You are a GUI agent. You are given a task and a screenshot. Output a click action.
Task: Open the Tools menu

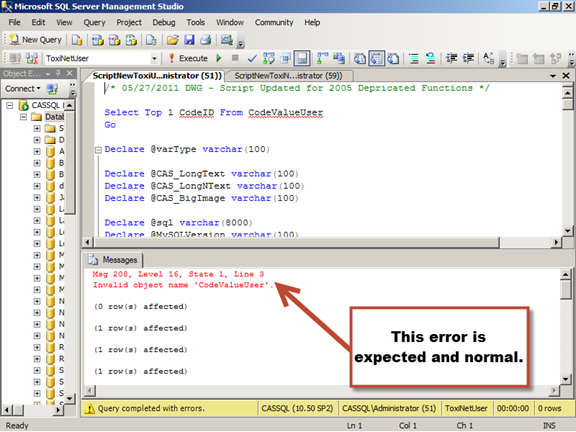click(x=195, y=22)
